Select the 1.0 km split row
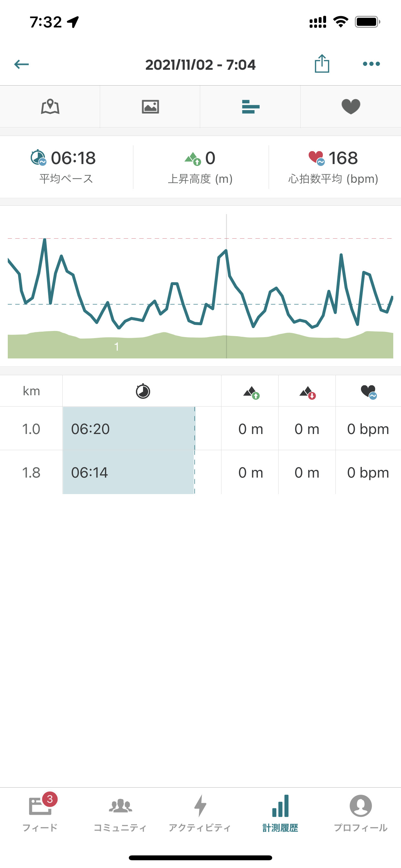The height and width of the screenshot is (868, 401). click(x=200, y=429)
